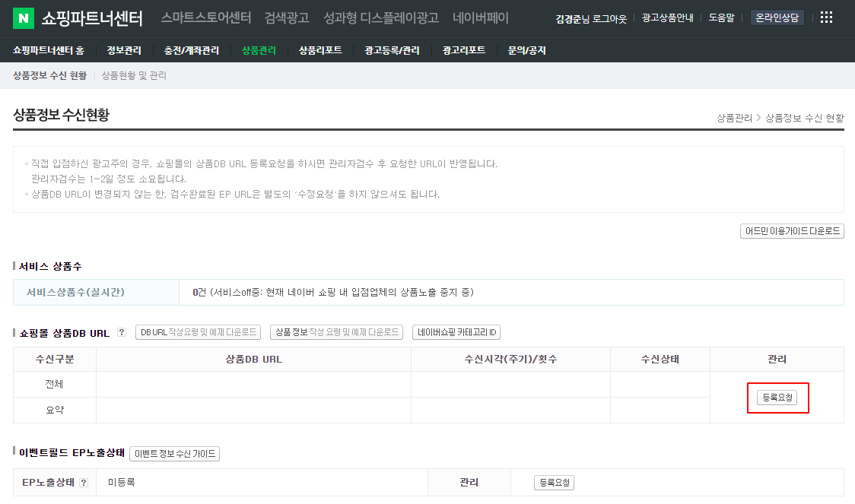Click 등록요청 in EP노출상태 row
This screenshot has height=504, width=855.
[x=554, y=482]
